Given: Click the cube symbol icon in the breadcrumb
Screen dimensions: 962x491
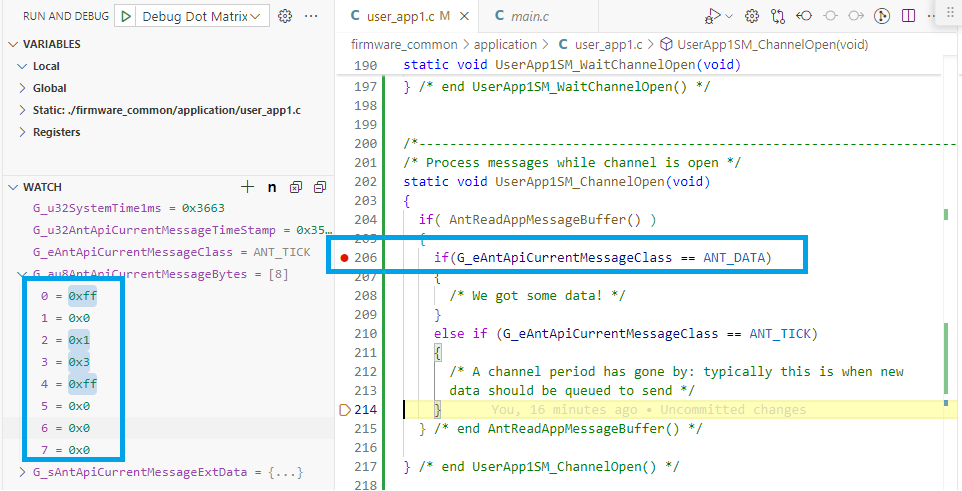Looking at the screenshot, I should point(665,44).
